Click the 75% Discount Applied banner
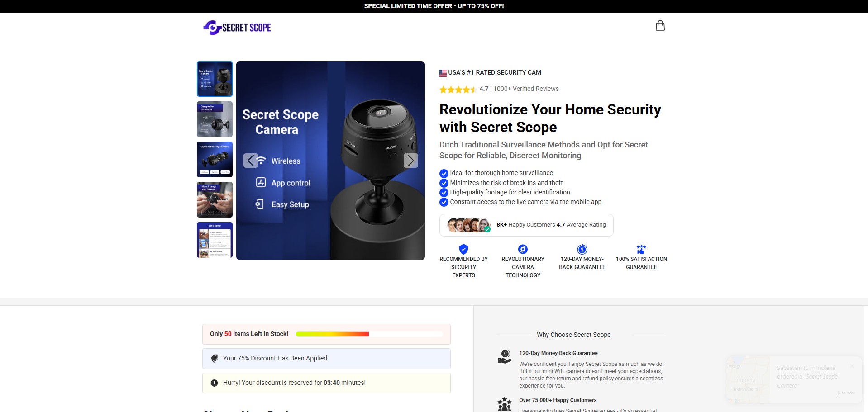This screenshot has height=412, width=868. 326,358
